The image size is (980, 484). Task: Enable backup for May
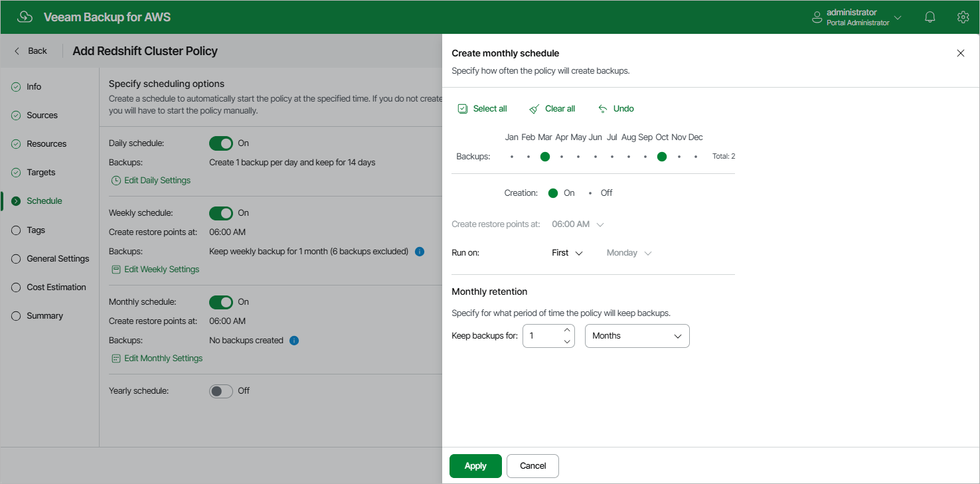pyautogui.click(x=578, y=157)
